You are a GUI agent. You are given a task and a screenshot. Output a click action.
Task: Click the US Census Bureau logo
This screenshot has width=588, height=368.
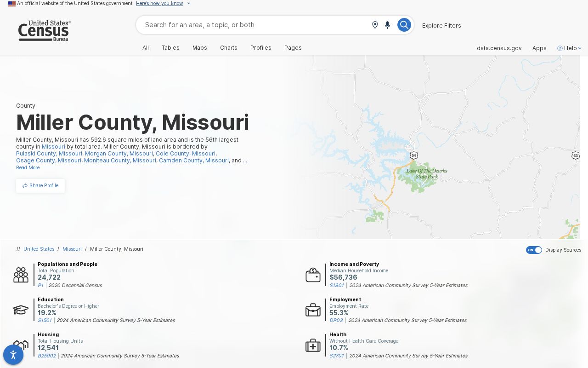coord(44,31)
